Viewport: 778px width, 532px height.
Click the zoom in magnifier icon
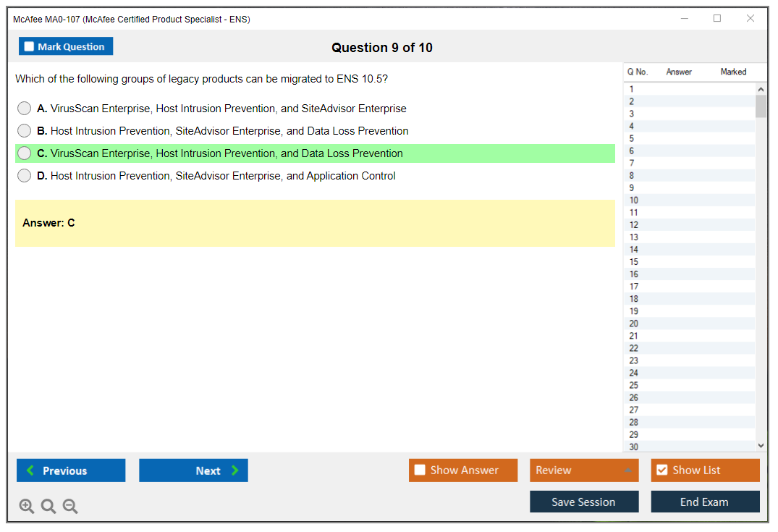coord(27,507)
